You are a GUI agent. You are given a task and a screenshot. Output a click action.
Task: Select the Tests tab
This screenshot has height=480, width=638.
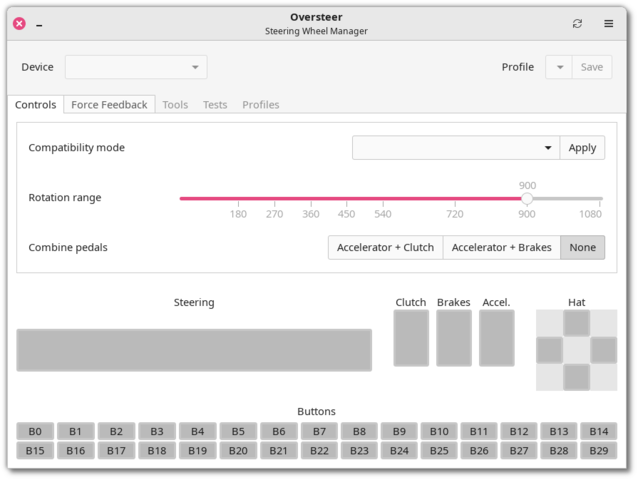coord(215,105)
